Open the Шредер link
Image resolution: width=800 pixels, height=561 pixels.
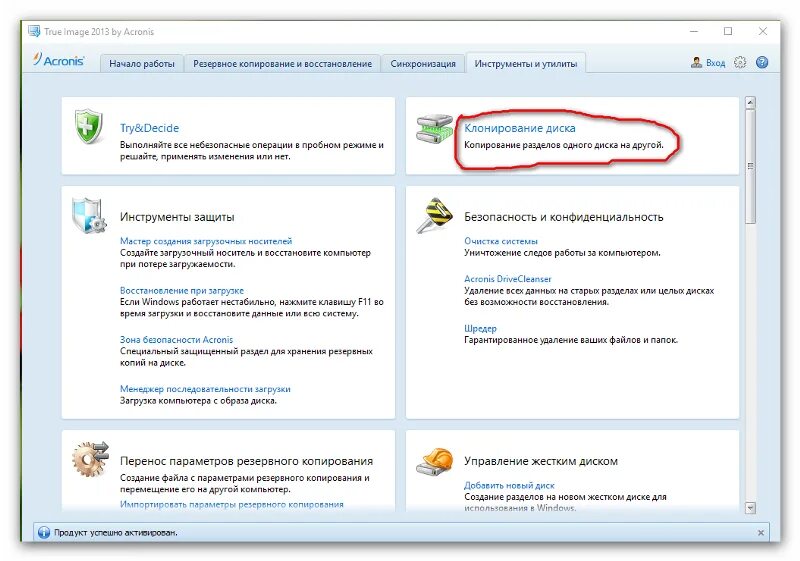(x=480, y=328)
